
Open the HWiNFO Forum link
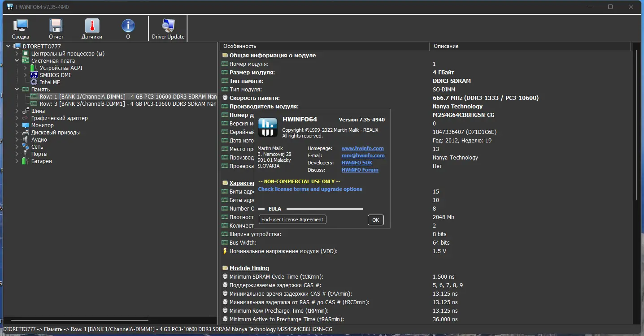360,170
